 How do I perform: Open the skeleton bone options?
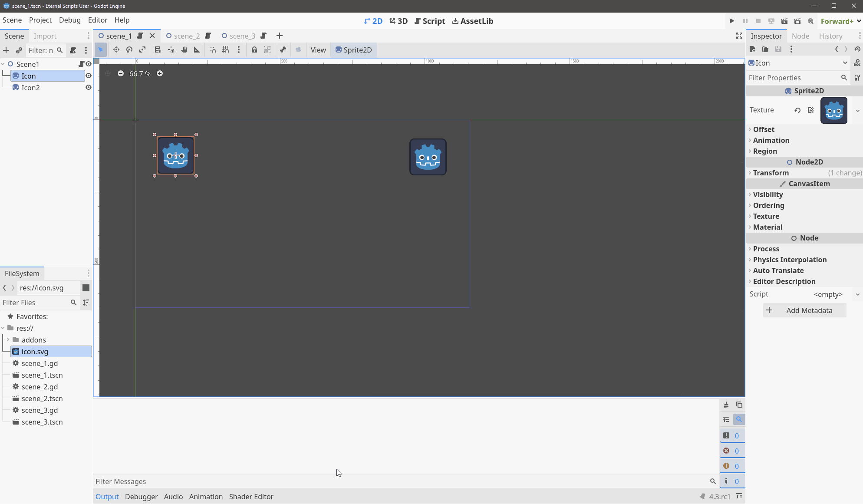pyautogui.click(x=283, y=50)
